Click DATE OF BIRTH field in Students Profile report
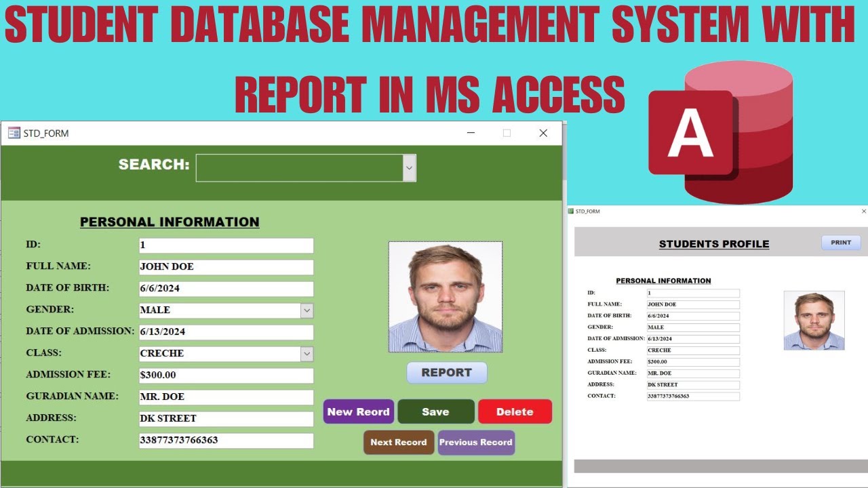Image resolution: width=868 pixels, height=488 pixels. (693, 316)
